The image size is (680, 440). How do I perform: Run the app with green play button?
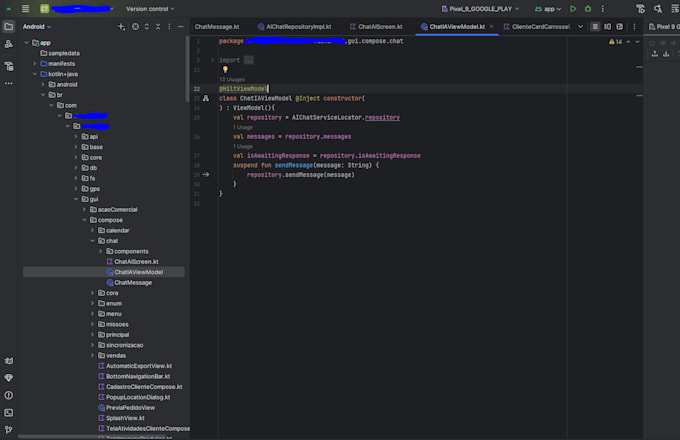(x=573, y=9)
